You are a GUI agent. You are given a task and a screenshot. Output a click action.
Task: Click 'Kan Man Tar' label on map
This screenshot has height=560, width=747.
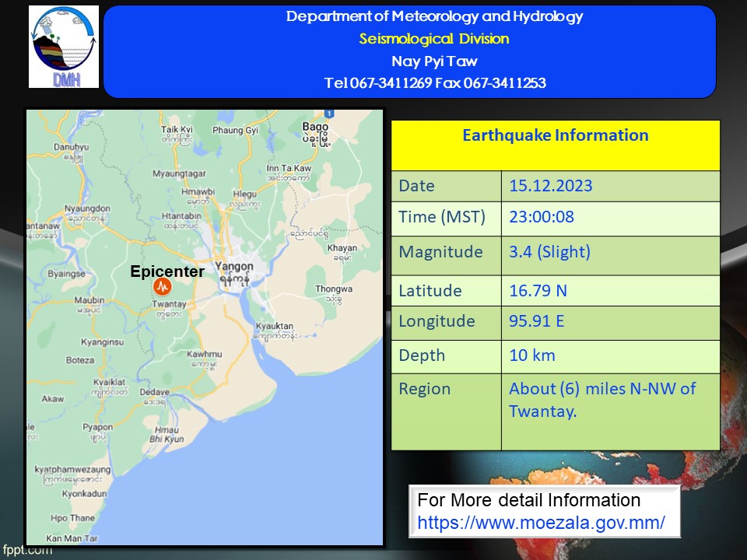(72, 538)
